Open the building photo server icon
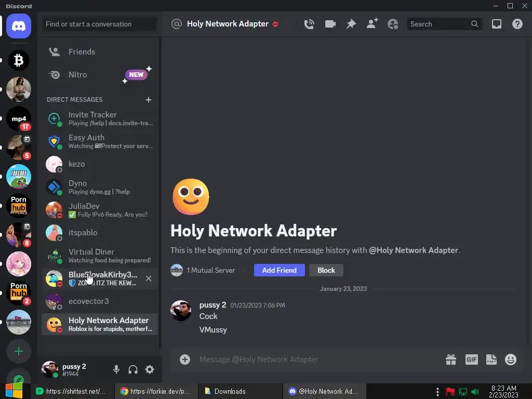Screen dimensions: 532x399 [x=19, y=322]
